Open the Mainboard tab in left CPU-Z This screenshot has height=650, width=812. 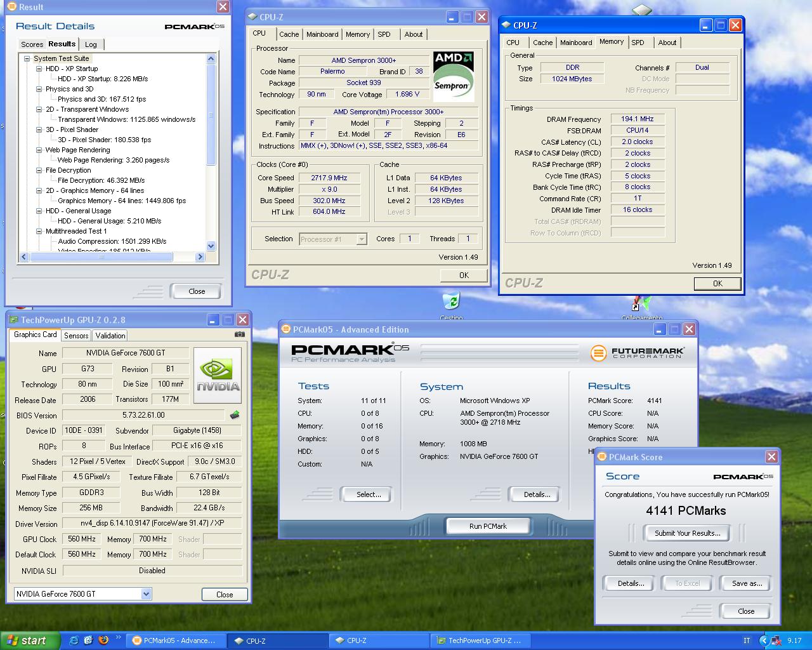point(322,34)
